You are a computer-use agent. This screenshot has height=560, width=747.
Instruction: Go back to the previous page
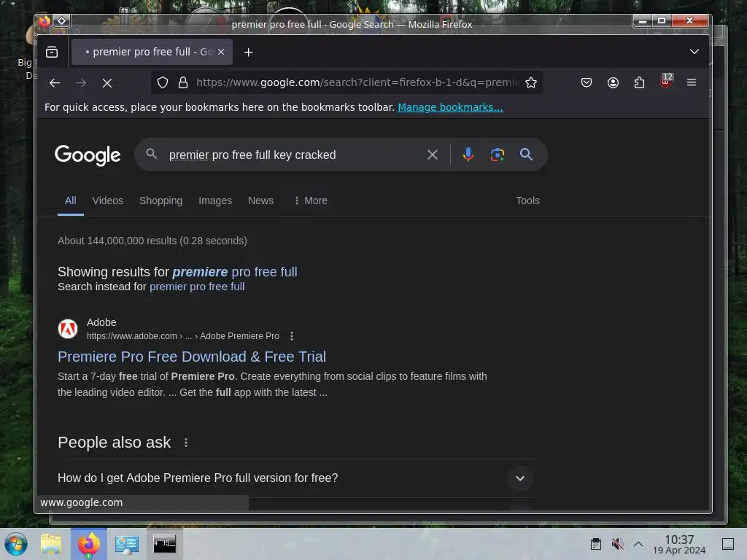[54, 83]
